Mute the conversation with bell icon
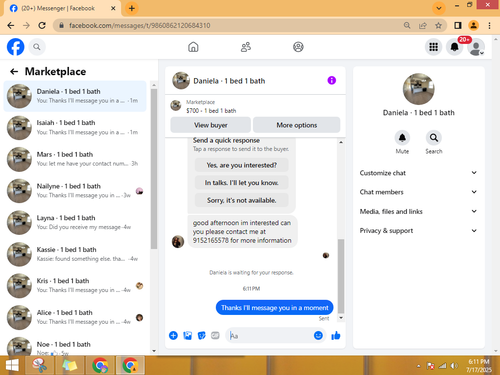500x375 pixels. tap(402, 138)
